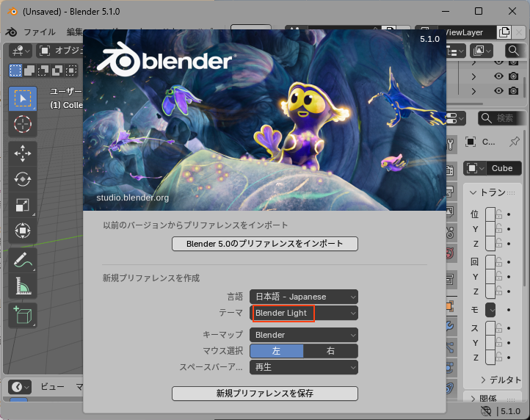Click the disabled remove view layer X button

pos(519,32)
